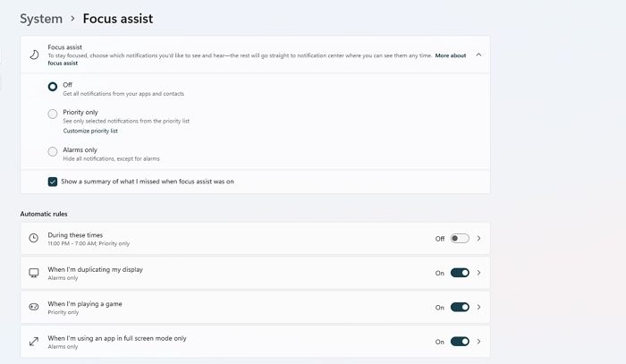Click the monitor icon for duplicating display
The width and height of the screenshot is (626, 364).
coord(34,273)
